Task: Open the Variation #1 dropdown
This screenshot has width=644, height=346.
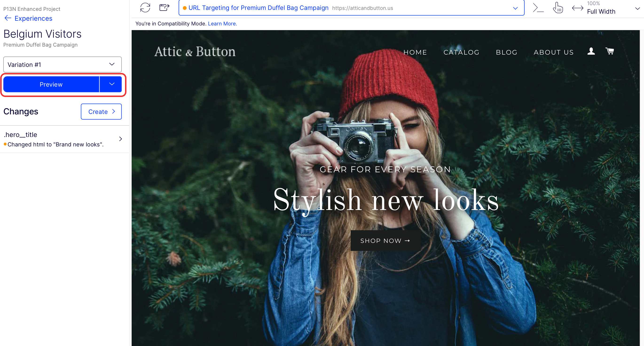Action: pyautogui.click(x=62, y=64)
